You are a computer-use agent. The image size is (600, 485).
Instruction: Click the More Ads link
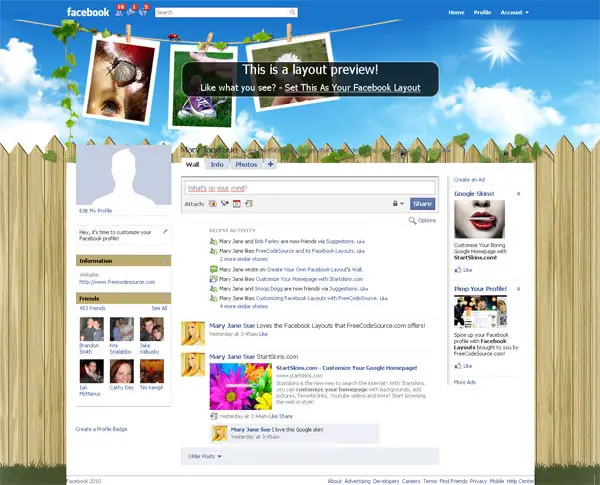tap(465, 382)
